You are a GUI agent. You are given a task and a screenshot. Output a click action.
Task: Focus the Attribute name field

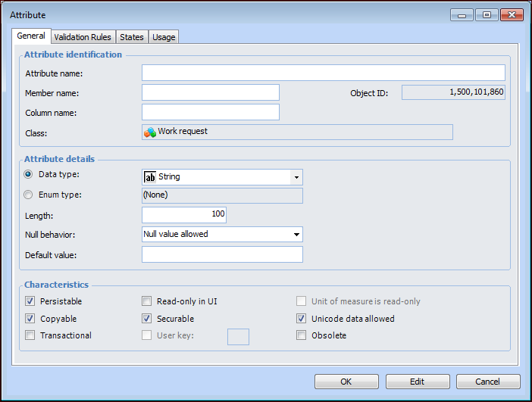(x=324, y=73)
